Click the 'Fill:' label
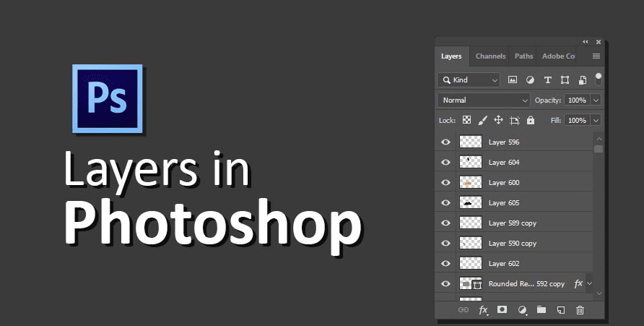Image resolution: width=644 pixels, height=326 pixels. 556,120
